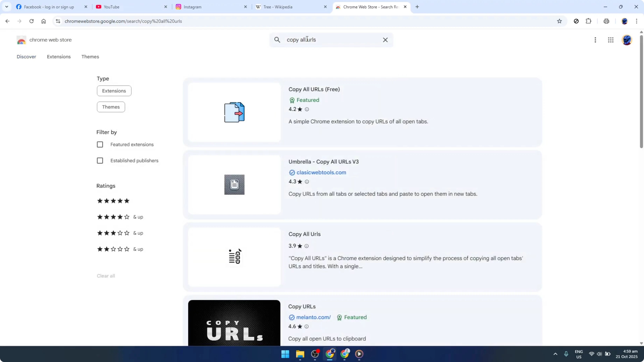Viewport: 644px width, 362px height.
Task: Open the Web Store three-dot options menu
Action: 596,40
